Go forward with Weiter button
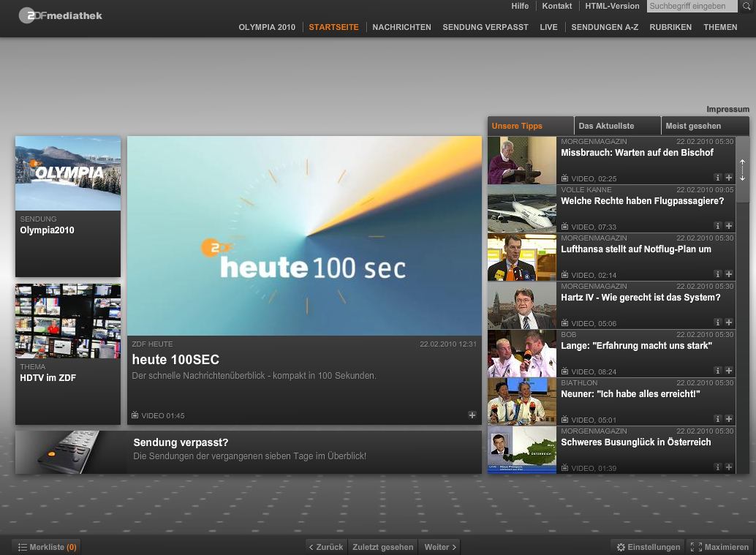The height and width of the screenshot is (555, 756). 440,547
